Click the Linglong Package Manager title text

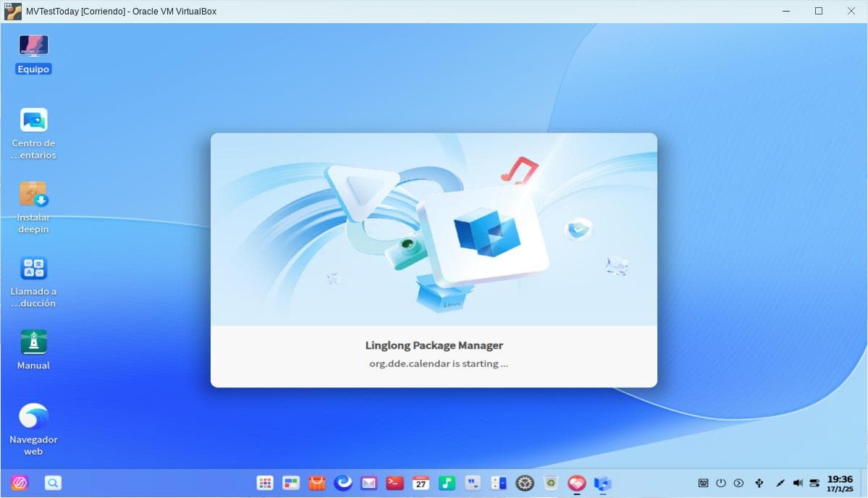(434, 345)
